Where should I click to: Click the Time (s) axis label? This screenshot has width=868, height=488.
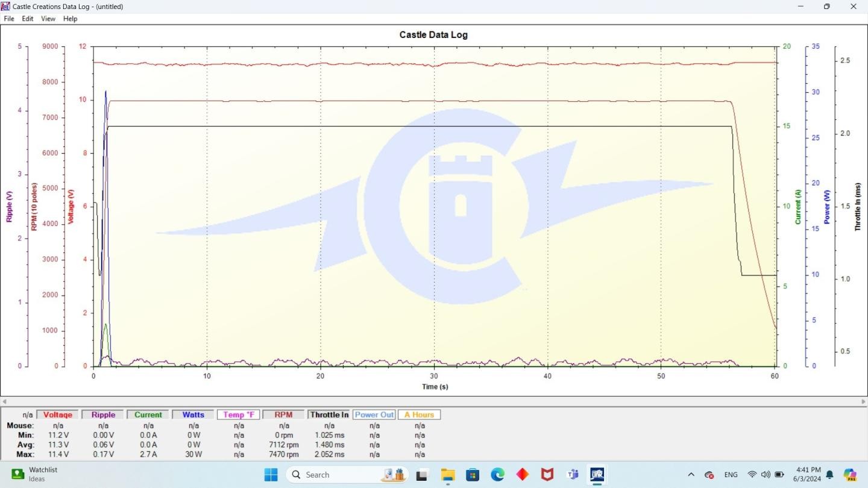[435, 387]
